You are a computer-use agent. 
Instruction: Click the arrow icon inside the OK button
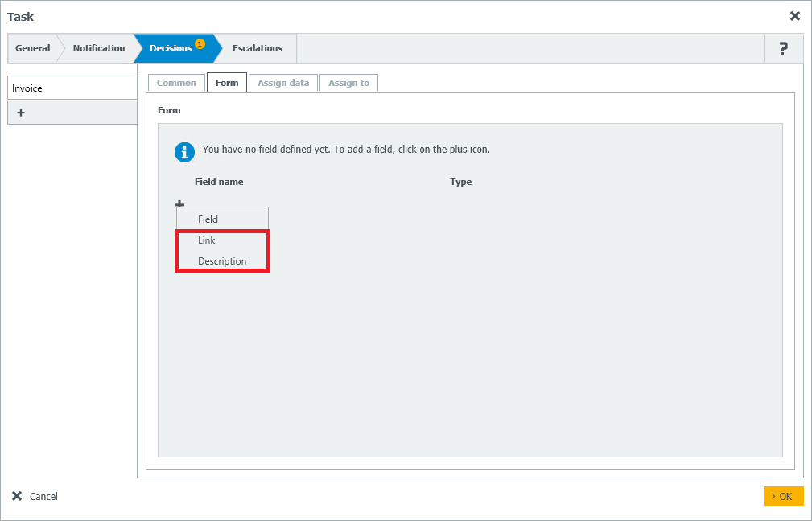(775, 496)
